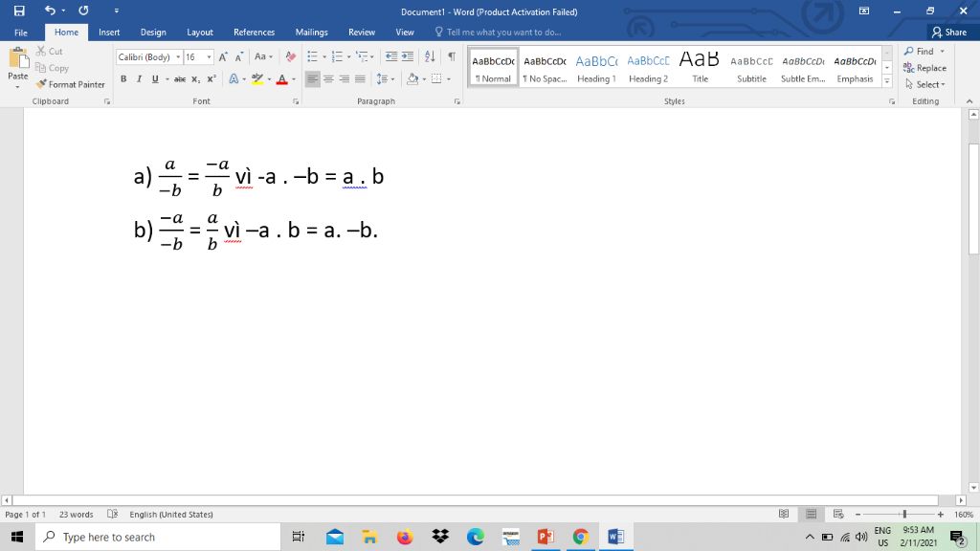Increase font size with Grow Font icon
The width and height of the screenshot is (980, 551).
point(223,56)
